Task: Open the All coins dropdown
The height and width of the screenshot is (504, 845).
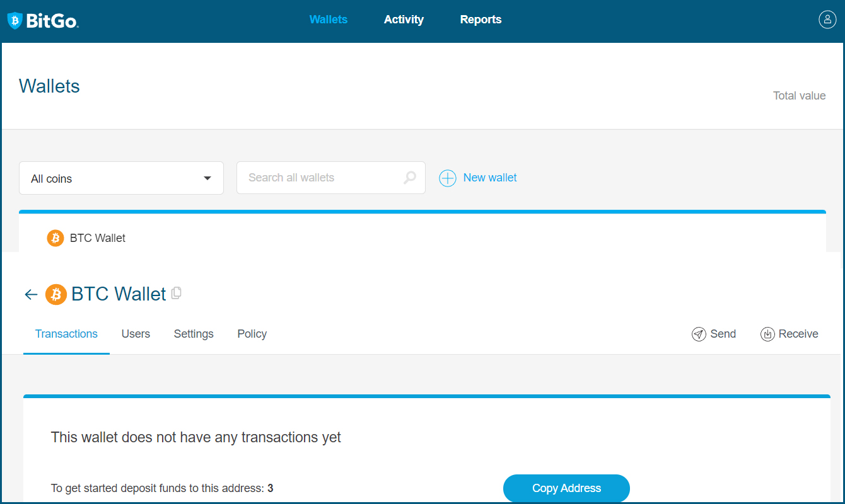Action: tap(121, 178)
